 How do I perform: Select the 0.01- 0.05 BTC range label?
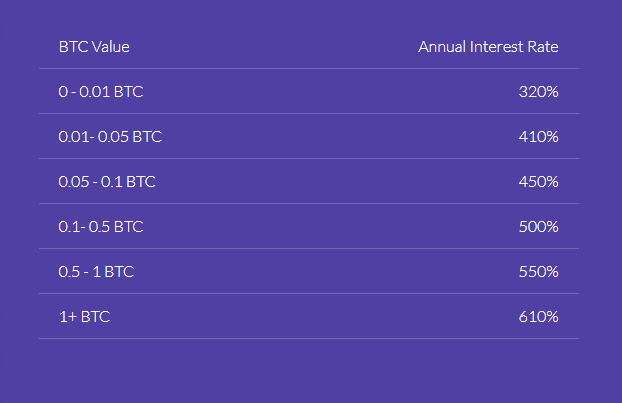[110, 136]
